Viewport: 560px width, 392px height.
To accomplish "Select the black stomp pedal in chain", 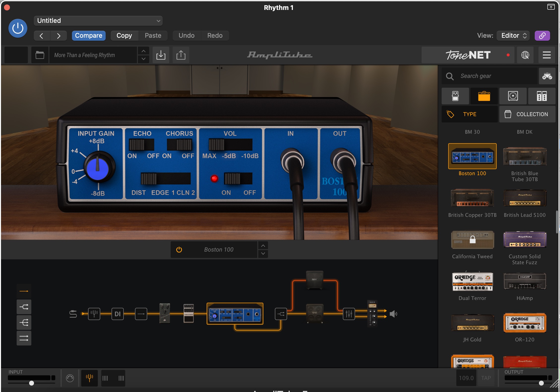I will 165,313.
